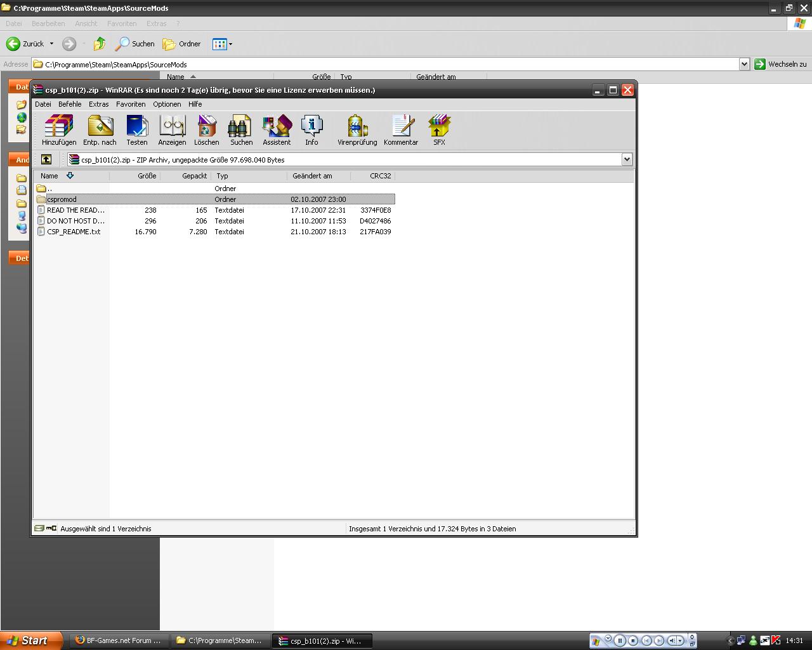812x650 pixels.
Task: Open WinRAR Hilfe menu
Action: pos(195,104)
